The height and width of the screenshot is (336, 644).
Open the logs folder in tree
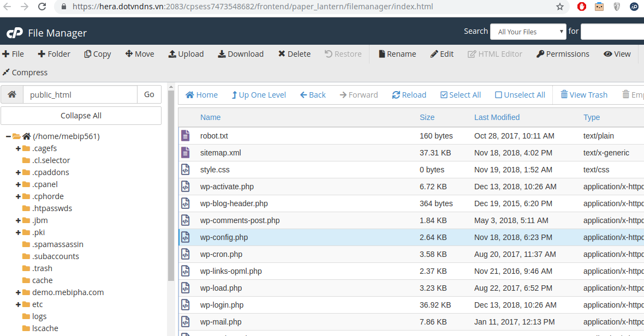tap(34, 316)
